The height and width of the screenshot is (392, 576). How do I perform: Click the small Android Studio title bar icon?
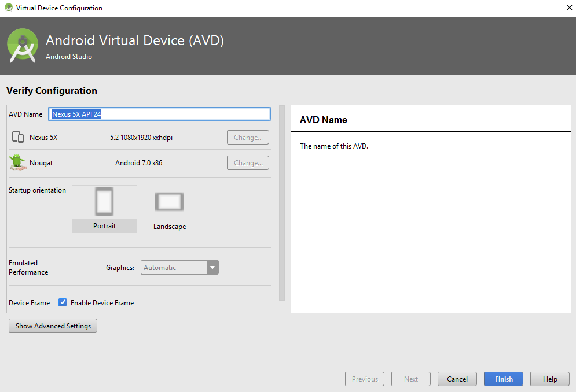click(x=9, y=8)
